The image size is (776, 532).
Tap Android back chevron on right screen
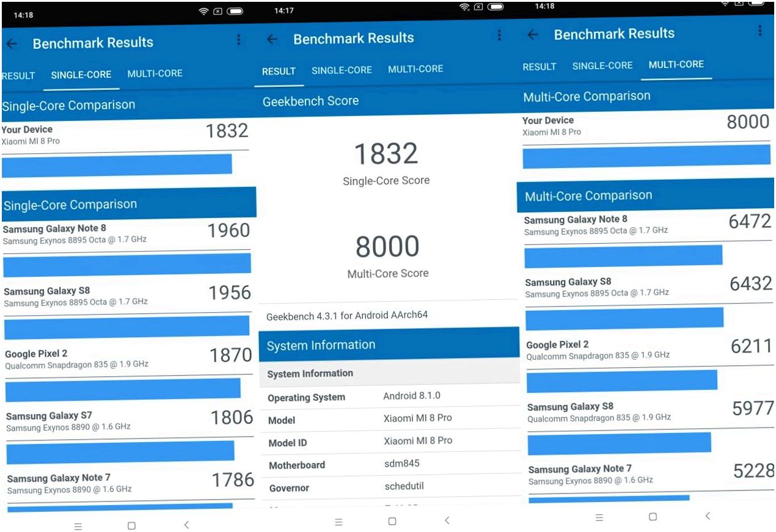click(x=708, y=516)
